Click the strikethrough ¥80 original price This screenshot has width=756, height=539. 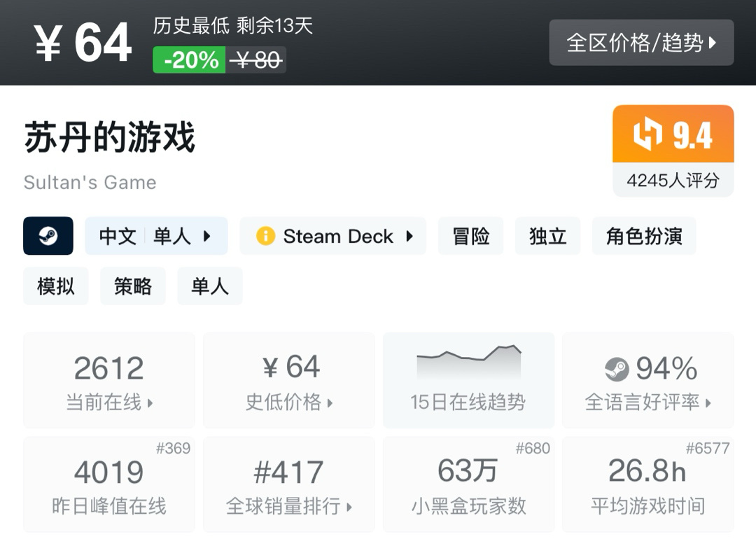point(255,60)
